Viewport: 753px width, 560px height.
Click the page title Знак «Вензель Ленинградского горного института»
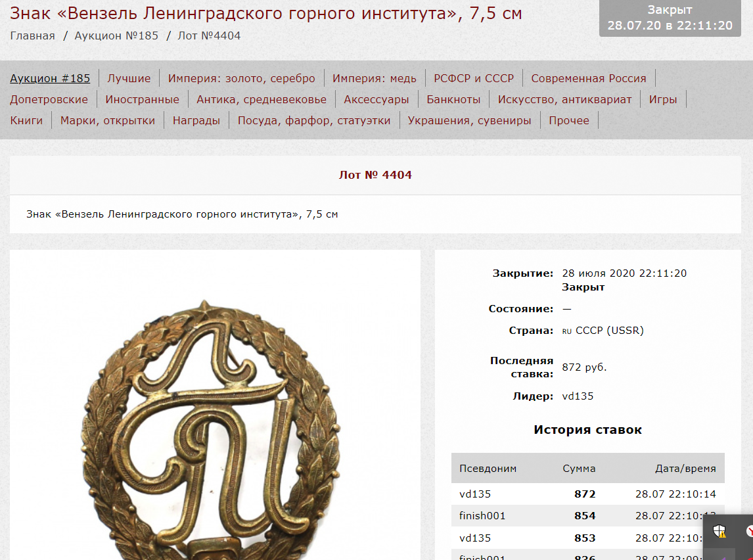pos(265,13)
